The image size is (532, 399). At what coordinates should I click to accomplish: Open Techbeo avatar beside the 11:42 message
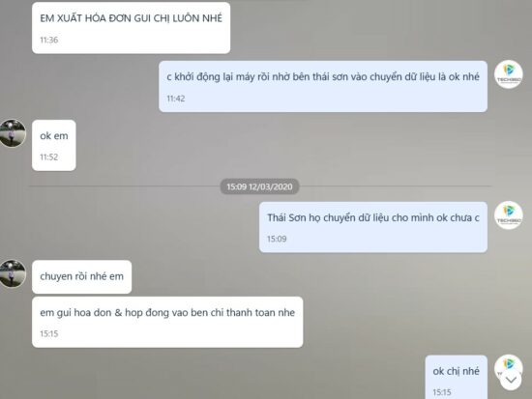[x=508, y=74]
